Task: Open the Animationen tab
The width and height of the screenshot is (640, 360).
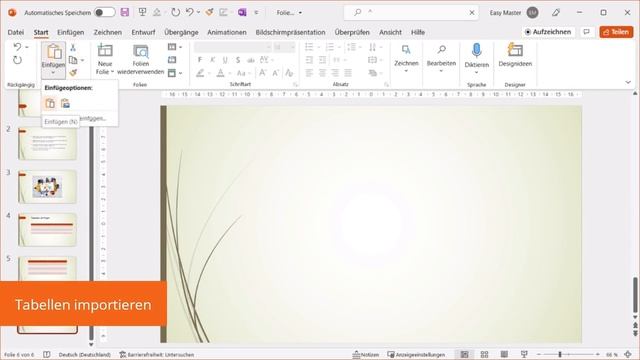Action: click(x=227, y=32)
